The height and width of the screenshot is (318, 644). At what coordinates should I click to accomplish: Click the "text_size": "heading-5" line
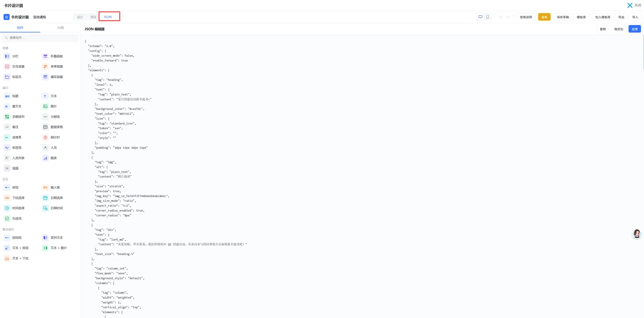coord(114,254)
